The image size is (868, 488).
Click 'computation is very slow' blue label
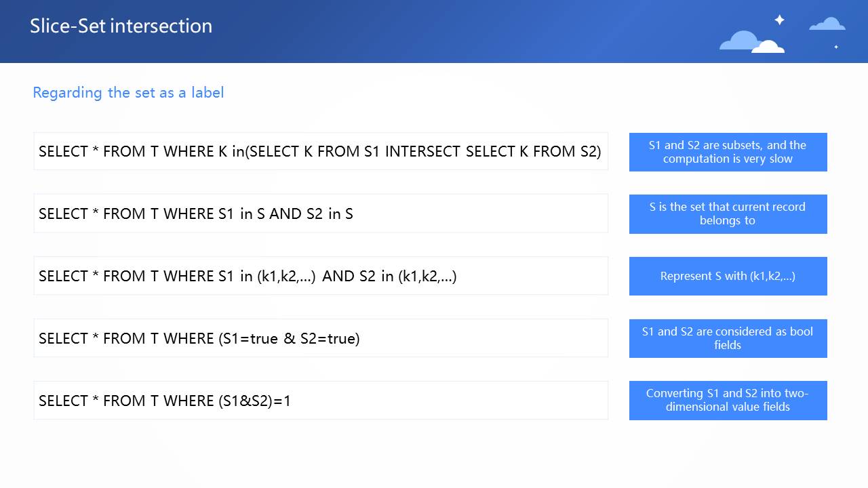pyautogui.click(x=728, y=152)
